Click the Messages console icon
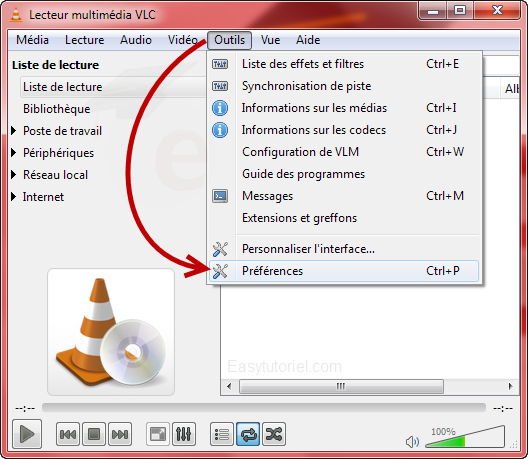The image size is (528, 459). (x=220, y=196)
